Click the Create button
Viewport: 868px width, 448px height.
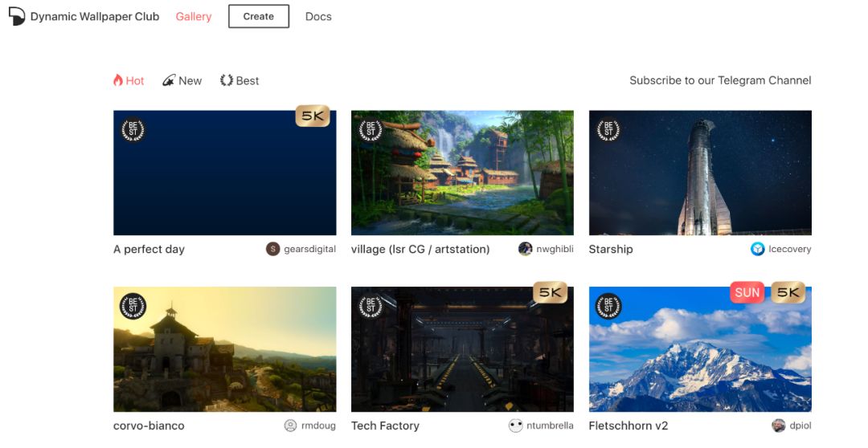coord(259,17)
